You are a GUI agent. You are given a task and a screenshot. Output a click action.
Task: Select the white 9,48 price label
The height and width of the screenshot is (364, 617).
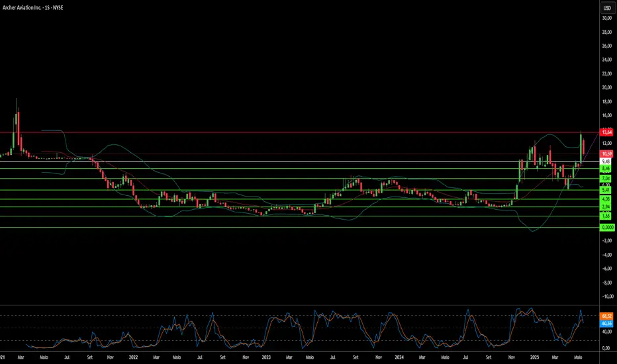[x=606, y=161]
